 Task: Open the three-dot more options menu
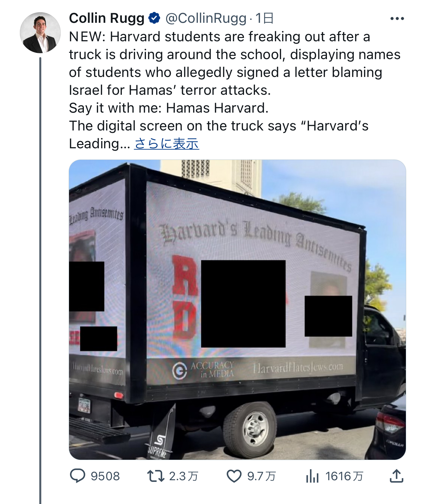[397, 18]
